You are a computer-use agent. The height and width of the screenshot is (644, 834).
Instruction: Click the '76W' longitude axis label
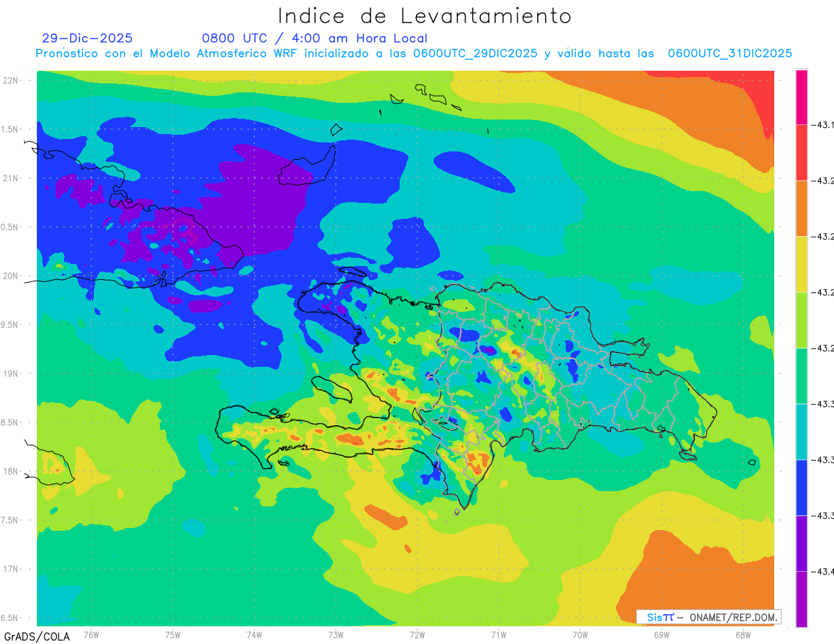point(91,634)
